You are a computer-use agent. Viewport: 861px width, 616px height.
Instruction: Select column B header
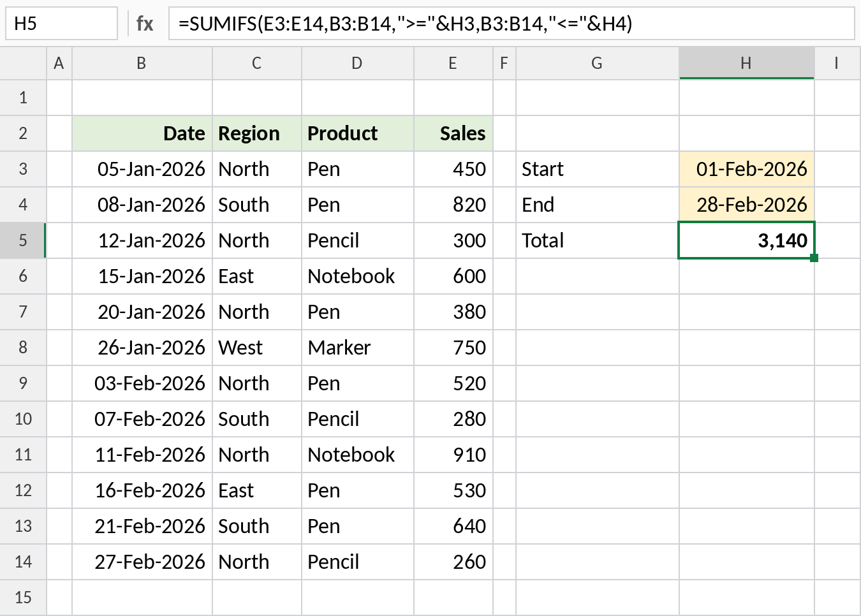(142, 63)
